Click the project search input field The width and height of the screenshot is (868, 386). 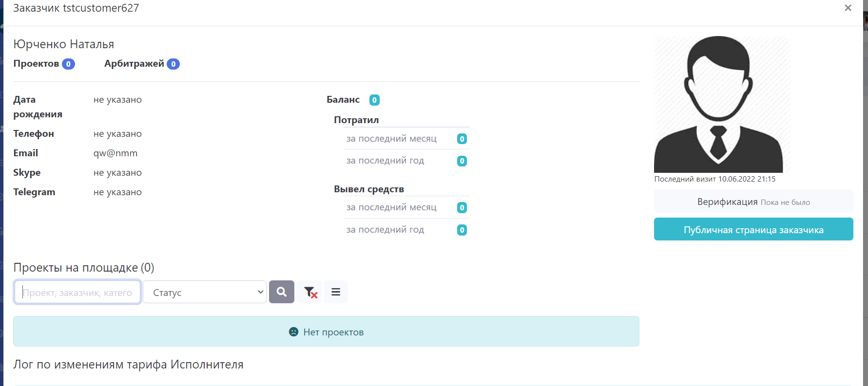click(77, 292)
